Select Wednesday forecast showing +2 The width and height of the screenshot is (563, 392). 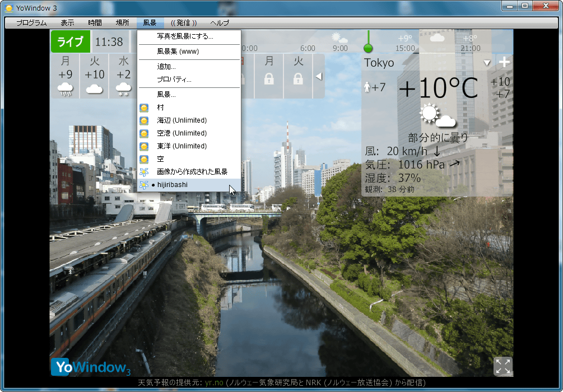point(123,76)
